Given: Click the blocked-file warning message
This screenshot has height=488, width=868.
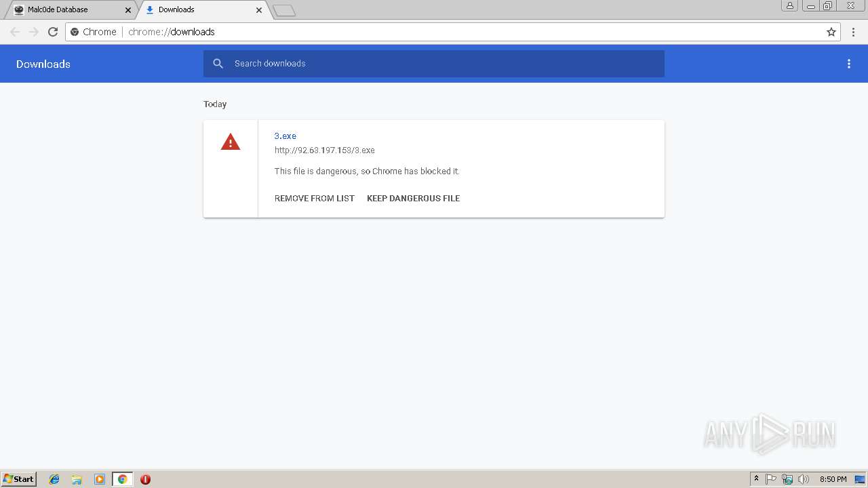Looking at the screenshot, I should click(367, 171).
